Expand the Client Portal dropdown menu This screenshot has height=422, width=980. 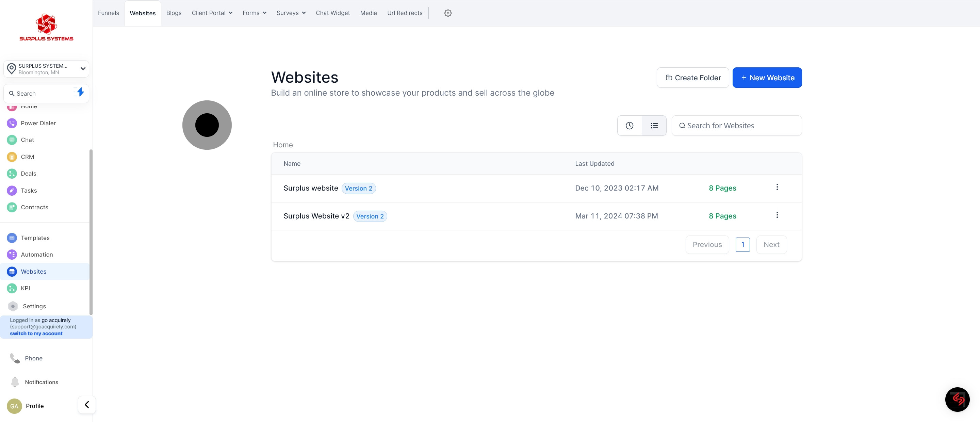[212, 13]
